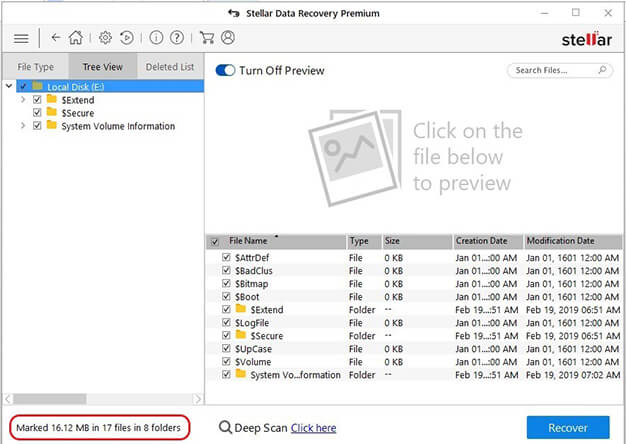This screenshot has height=444, width=626.
Task: Uncheck the $AttrDef file checkbox
Action: [x=226, y=257]
